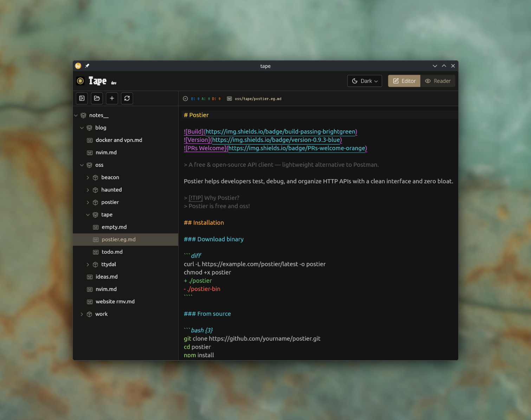Screen dimensions: 531x420
Task: Click the box icon of postier folder
Action: tap(95, 202)
